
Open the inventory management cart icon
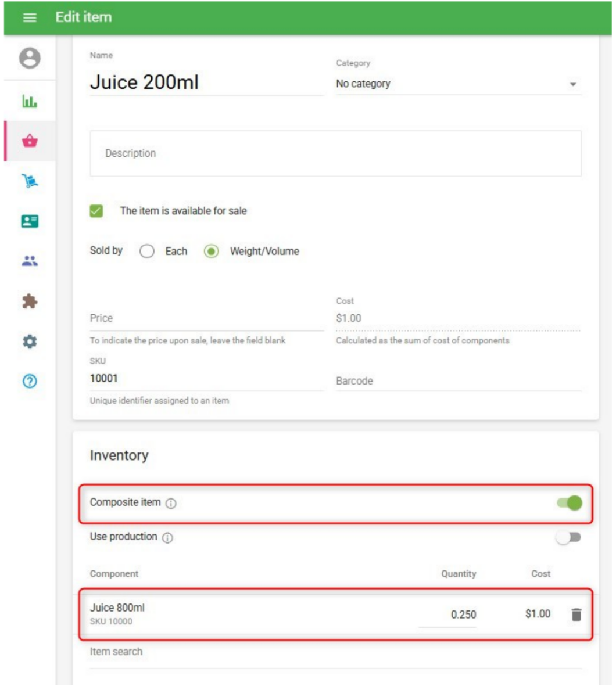coord(30,181)
